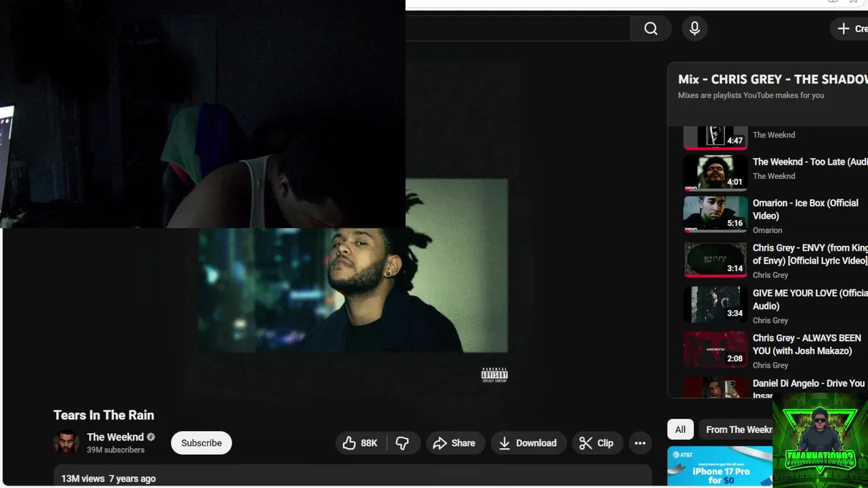
Task: Clip the video with scissors button
Action: 597,443
